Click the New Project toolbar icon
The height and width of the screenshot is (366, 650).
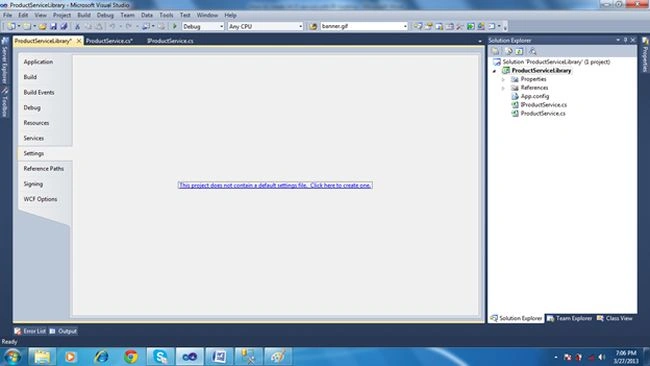(11, 26)
